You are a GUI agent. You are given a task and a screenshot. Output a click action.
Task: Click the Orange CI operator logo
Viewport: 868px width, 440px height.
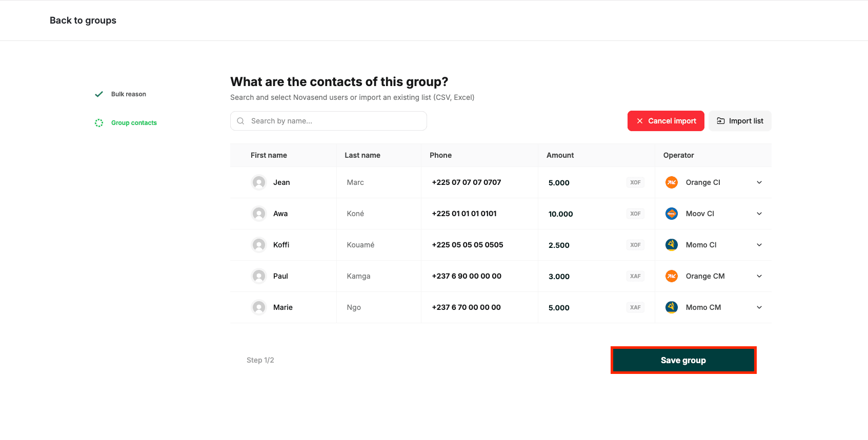[672, 182]
